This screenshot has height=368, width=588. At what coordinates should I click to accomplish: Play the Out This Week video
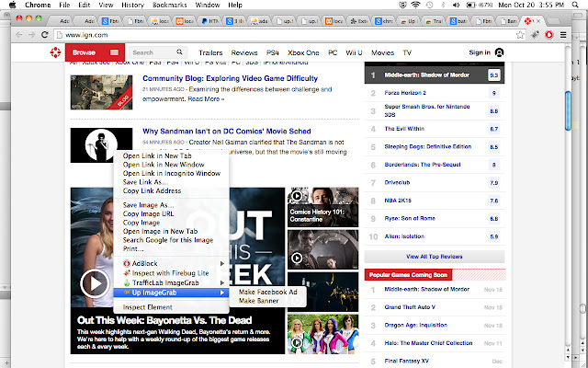(x=95, y=283)
